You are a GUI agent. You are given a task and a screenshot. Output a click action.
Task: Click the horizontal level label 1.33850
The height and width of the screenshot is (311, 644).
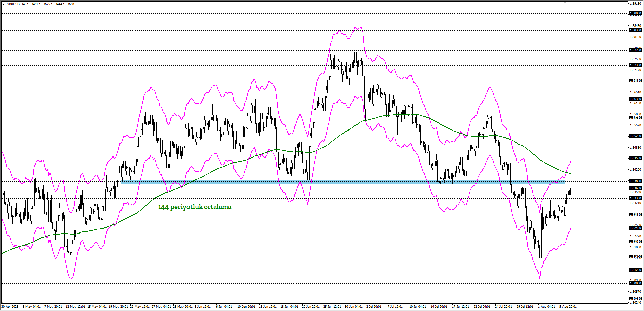[635, 181]
